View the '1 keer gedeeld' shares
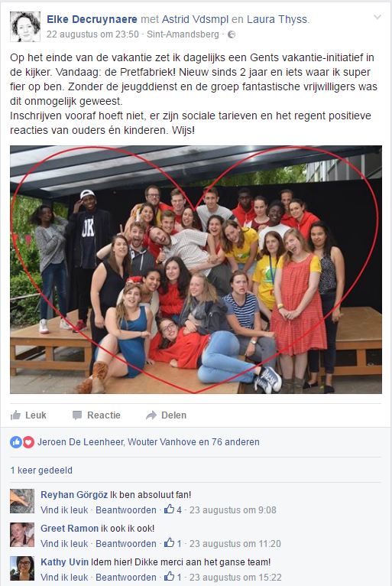Viewport: 392px width, 586px height. click(x=41, y=470)
